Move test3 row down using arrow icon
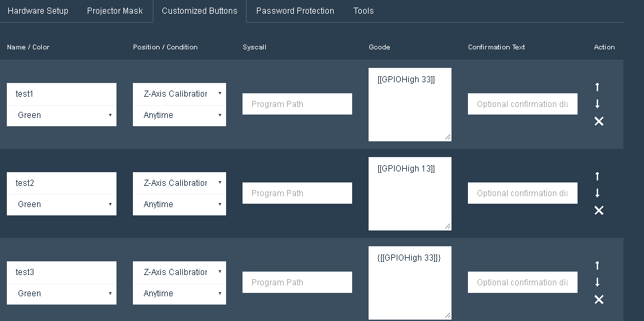The width and height of the screenshot is (644, 321). [597, 283]
